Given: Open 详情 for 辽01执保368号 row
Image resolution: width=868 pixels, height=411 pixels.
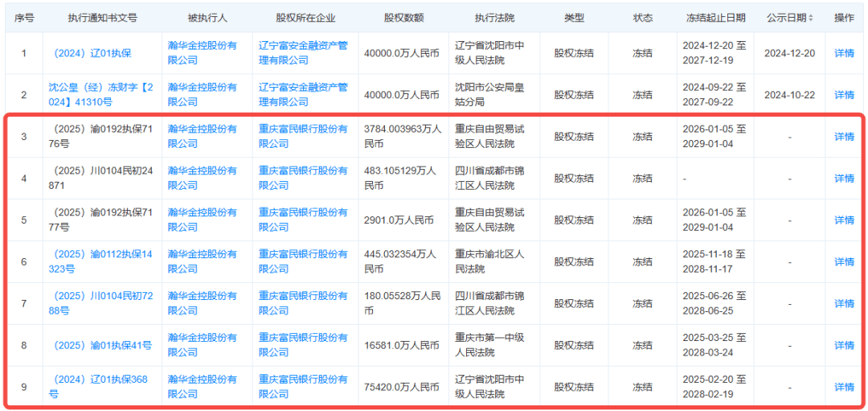Looking at the screenshot, I should point(844,387).
